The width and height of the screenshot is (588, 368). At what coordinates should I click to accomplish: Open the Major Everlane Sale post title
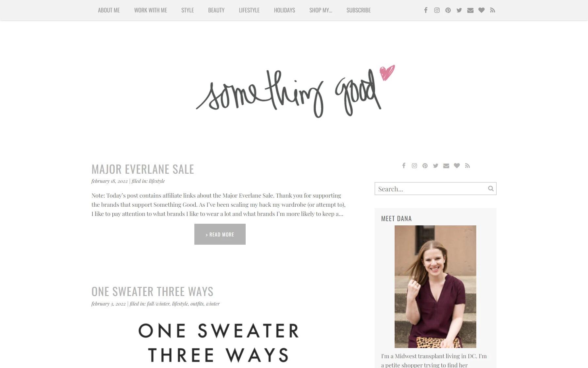(143, 169)
